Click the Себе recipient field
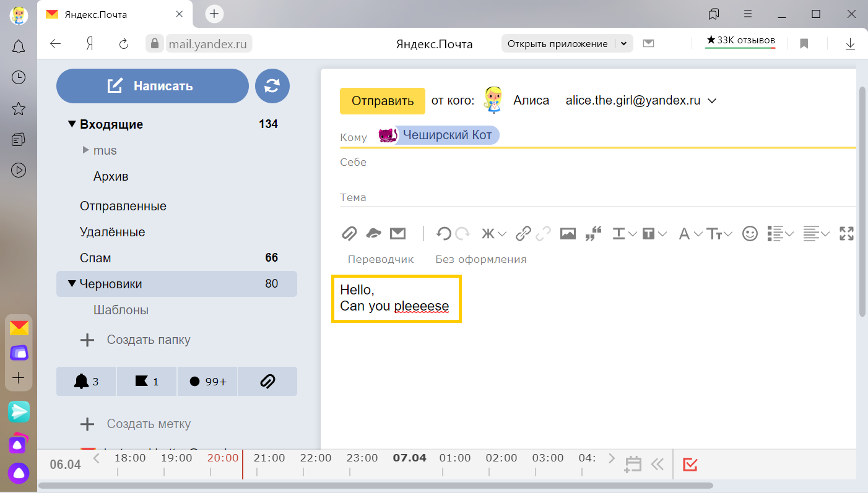 tap(597, 163)
